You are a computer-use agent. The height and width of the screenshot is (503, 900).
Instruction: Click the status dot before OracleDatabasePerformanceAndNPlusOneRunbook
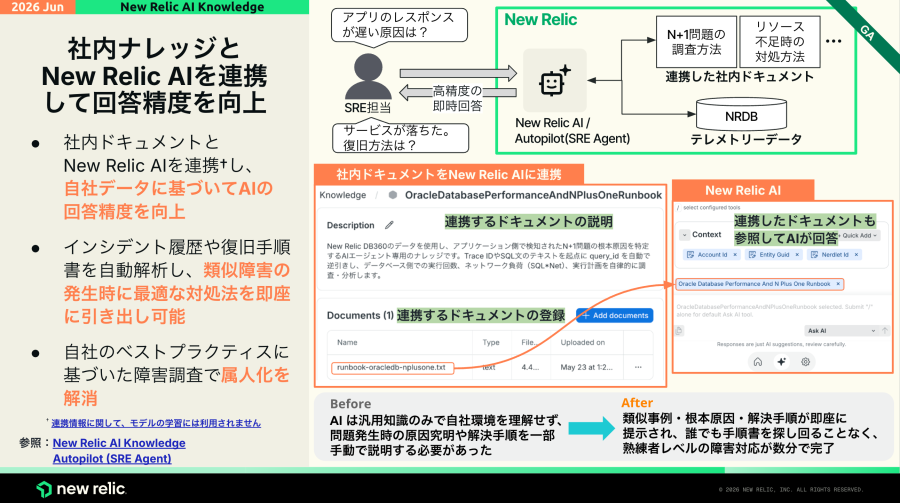click(x=393, y=195)
